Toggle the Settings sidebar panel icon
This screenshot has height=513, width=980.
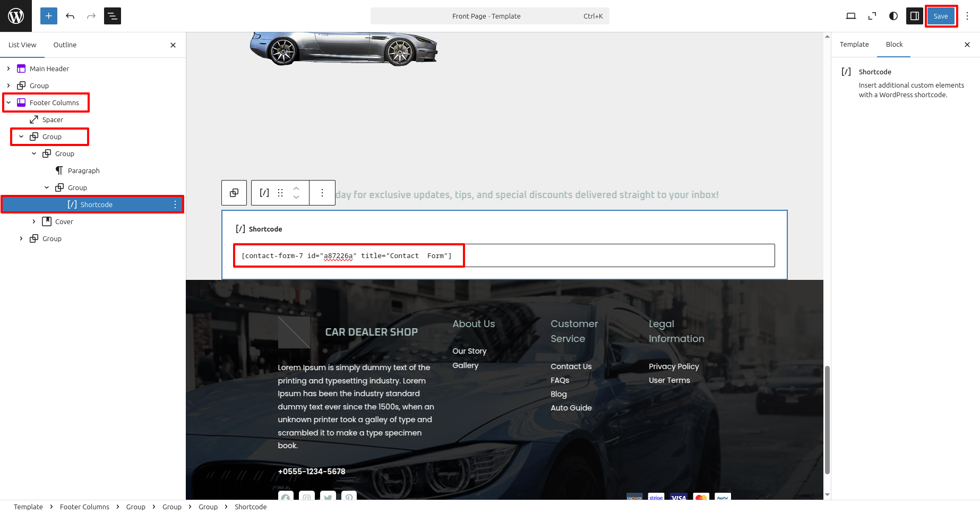(915, 16)
